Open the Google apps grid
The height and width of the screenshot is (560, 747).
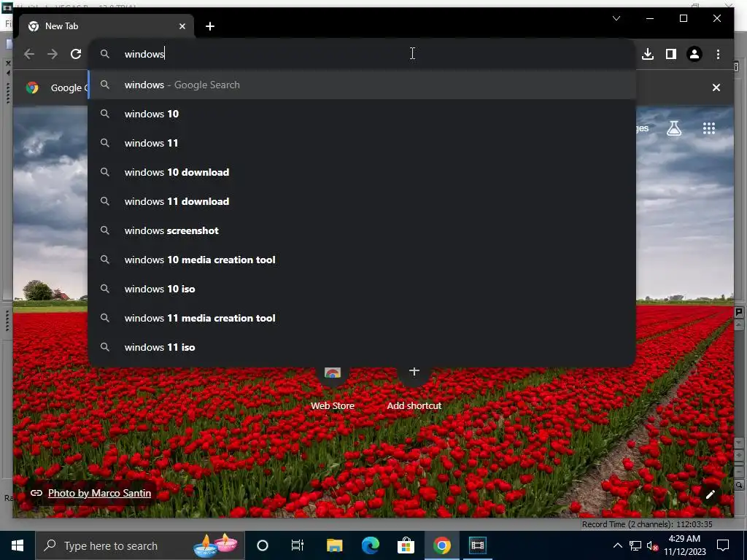(x=708, y=128)
